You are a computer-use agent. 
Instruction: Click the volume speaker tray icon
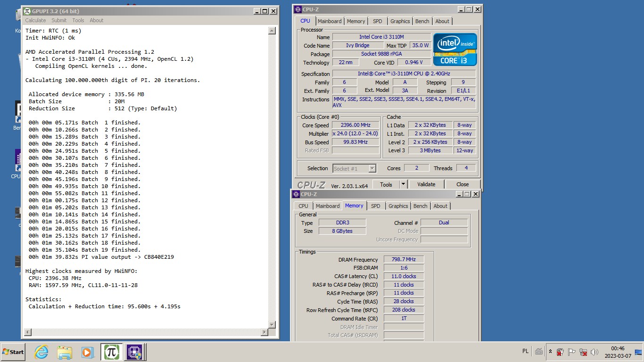coord(594,352)
